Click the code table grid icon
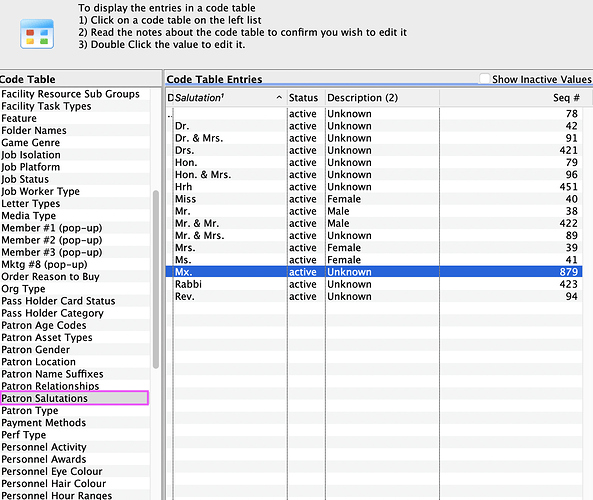The width and height of the screenshot is (593, 500). (37, 34)
